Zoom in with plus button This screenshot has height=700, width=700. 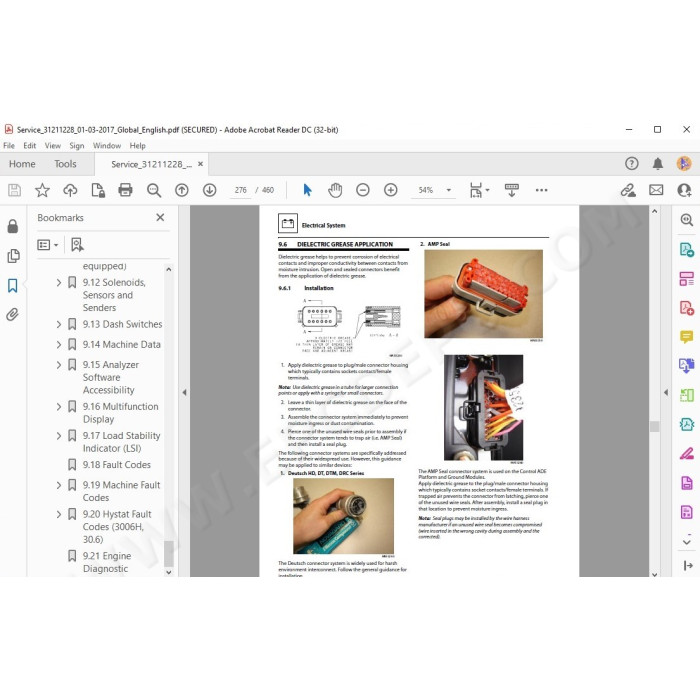point(391,190)
